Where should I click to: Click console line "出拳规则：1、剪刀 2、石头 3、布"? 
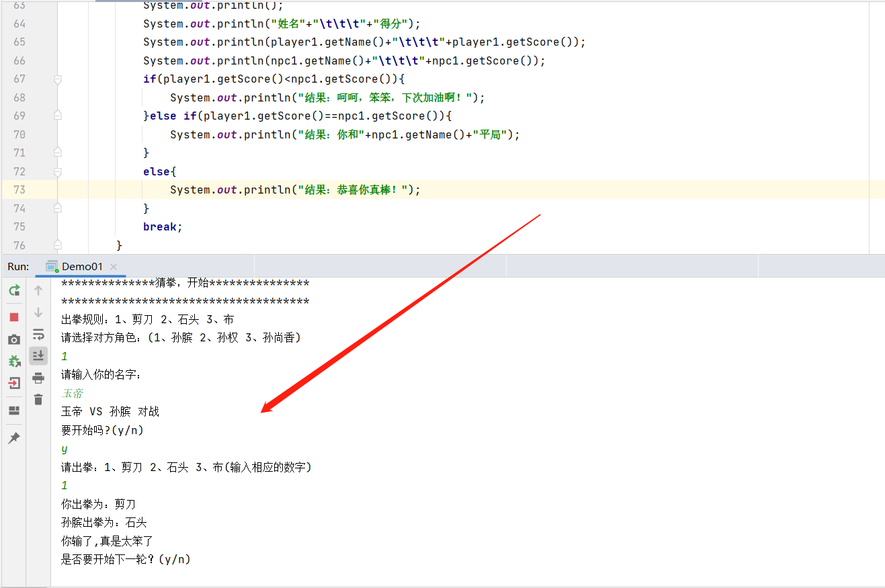coord(147,319)
